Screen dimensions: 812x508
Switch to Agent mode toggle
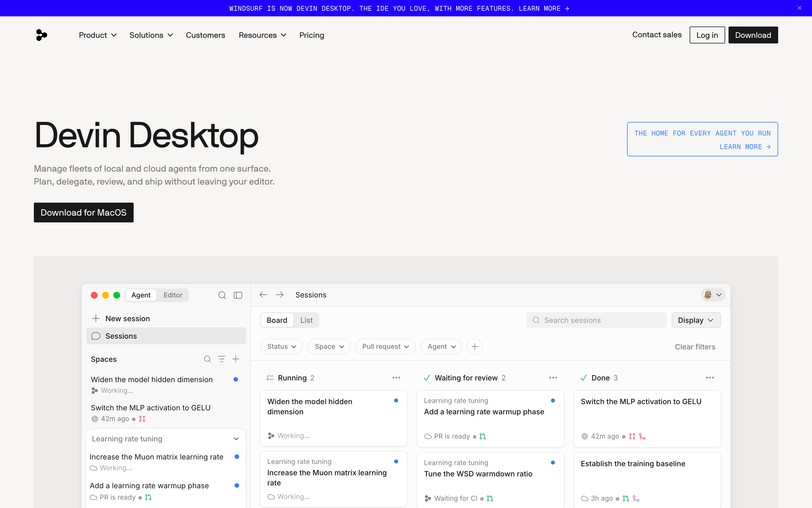coord(141,295)
